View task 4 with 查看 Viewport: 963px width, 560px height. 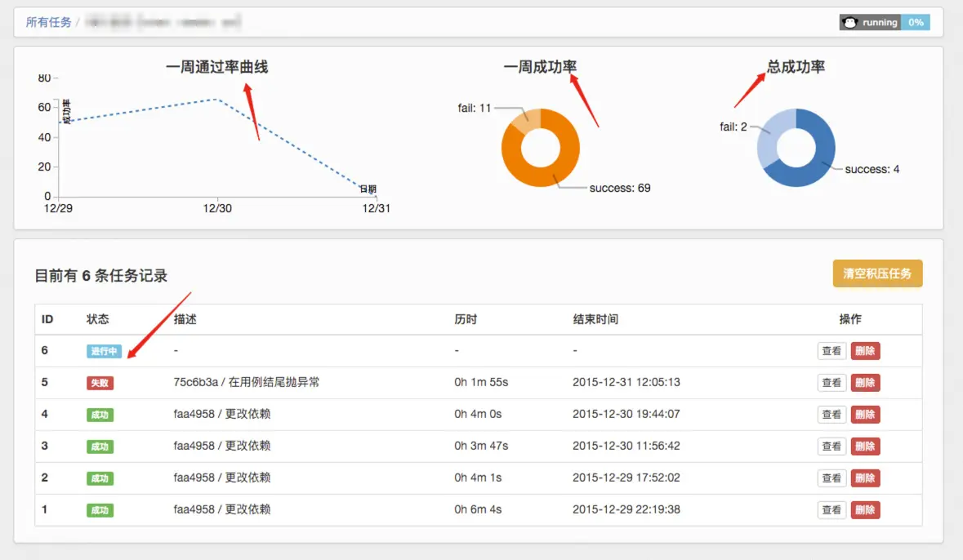(x=831, y=415)
